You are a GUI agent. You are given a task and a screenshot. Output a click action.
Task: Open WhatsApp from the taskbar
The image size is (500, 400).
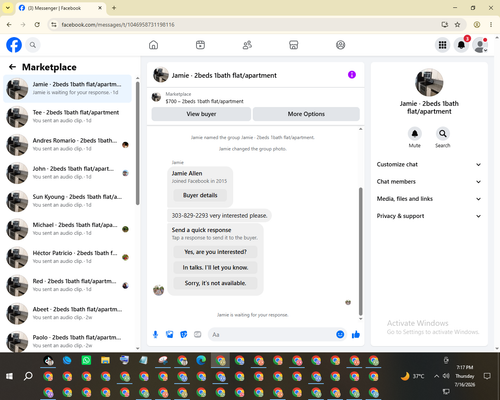[x=86, y=360]
